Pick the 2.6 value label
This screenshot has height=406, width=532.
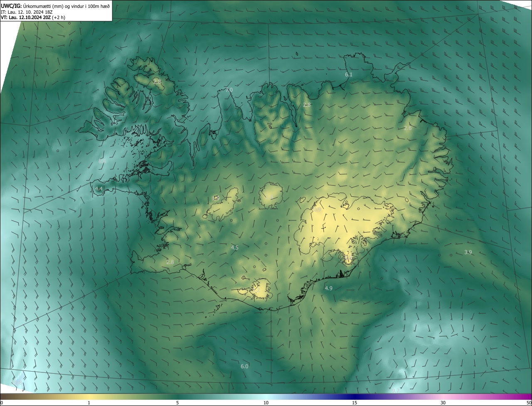pyautogui.click(x=408, y=128)
